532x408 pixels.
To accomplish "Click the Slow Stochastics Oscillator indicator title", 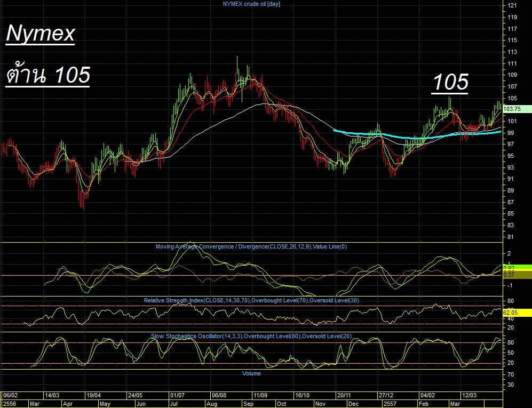I will (x=251, y=337).
